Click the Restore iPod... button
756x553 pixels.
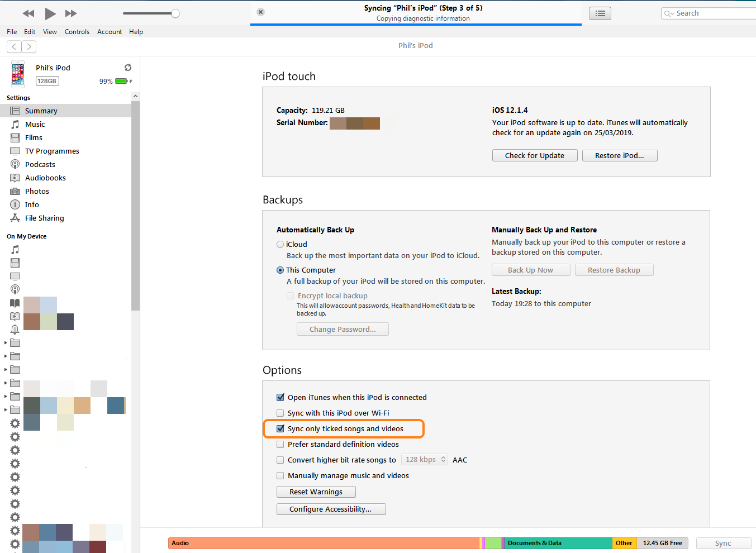pos(620,155)
